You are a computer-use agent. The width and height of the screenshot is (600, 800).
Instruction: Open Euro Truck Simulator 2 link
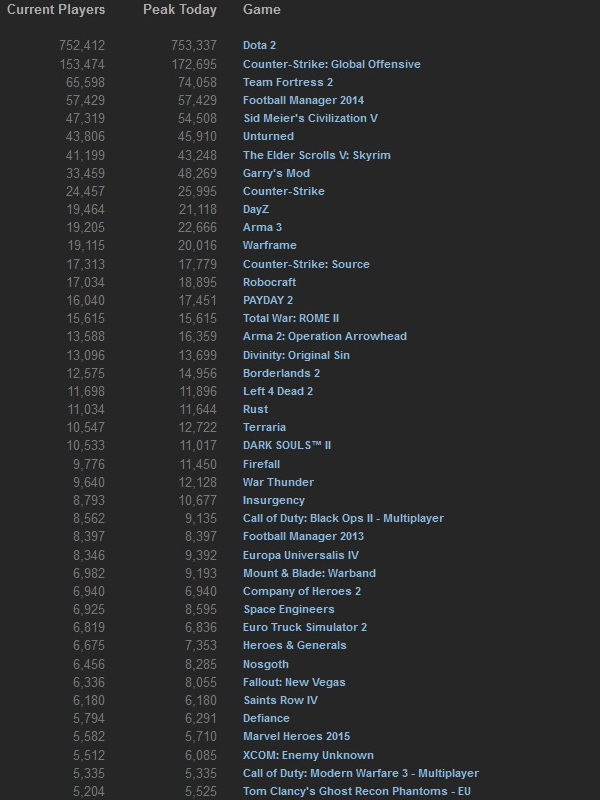305,627
